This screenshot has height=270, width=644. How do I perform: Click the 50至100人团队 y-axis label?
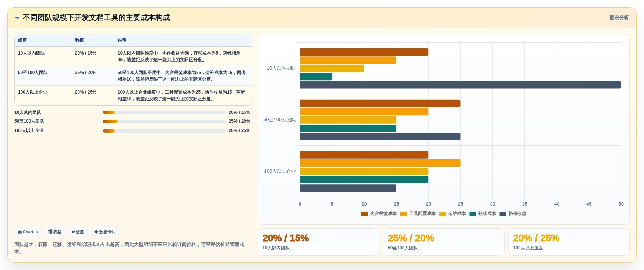(279, 120)
